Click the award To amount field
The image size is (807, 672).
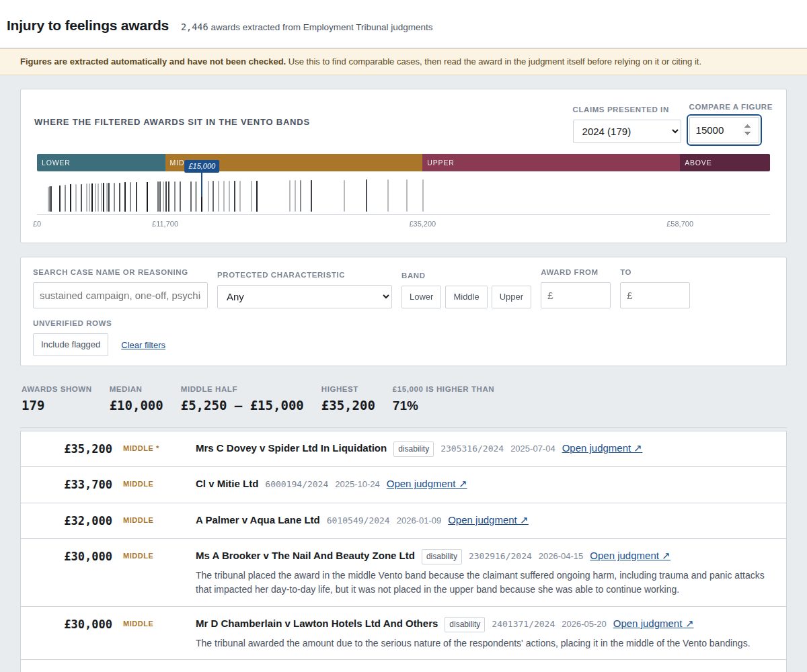(655, 295)
